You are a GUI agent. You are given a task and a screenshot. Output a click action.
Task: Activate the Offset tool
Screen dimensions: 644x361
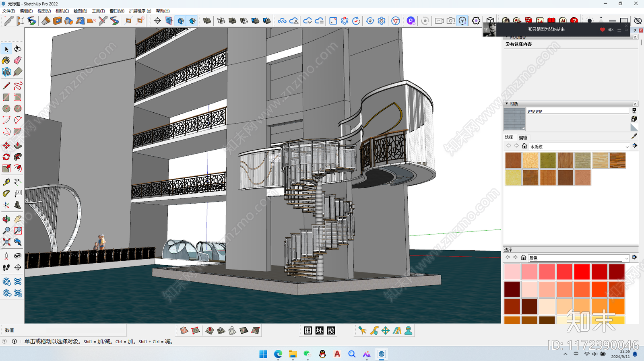click(x=18, y=168)
